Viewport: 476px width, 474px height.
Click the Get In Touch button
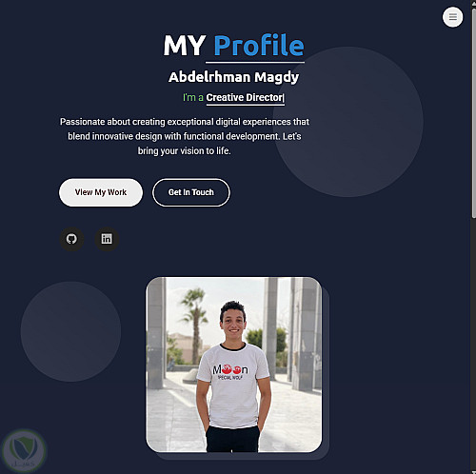(x=191, y=192)
